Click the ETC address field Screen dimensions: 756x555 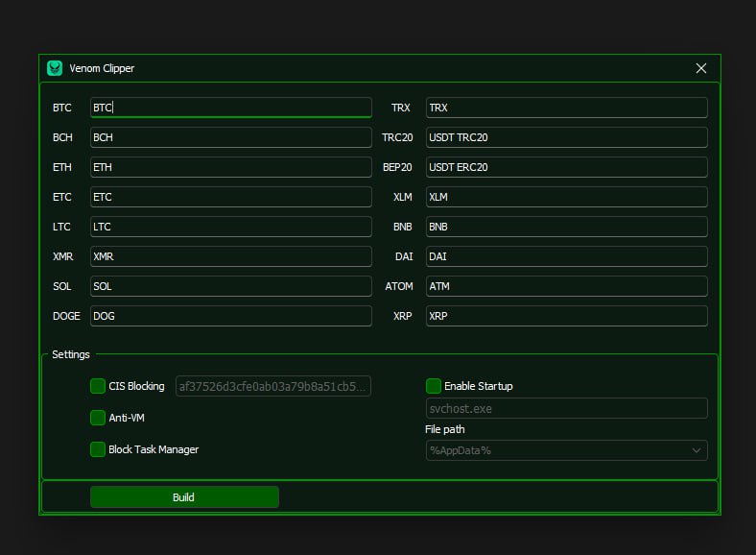tap(231, 197)
